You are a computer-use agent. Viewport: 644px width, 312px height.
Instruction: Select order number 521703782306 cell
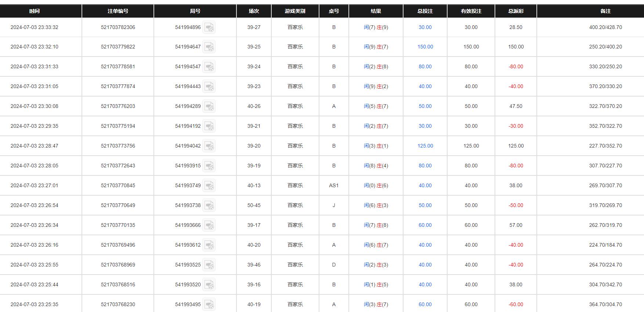[118, 28]
